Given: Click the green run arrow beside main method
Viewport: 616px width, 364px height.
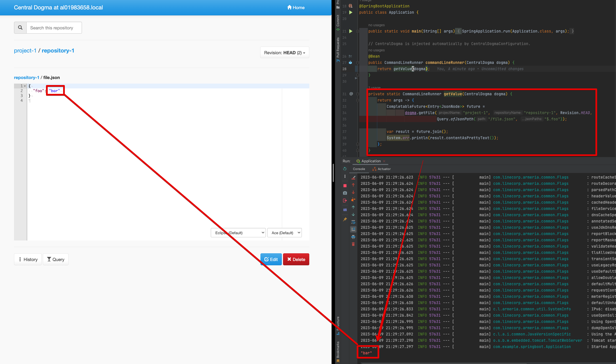Looking at the screenshot, I should (x=351, y=31).
